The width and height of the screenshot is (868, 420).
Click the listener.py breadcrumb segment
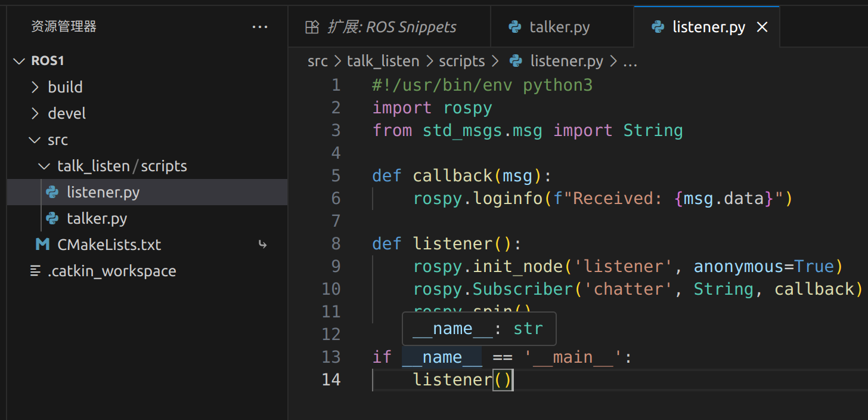(x=567, y=61)
